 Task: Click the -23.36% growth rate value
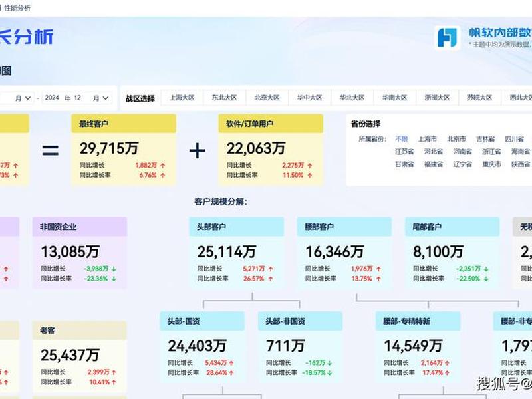coord(96,279)
